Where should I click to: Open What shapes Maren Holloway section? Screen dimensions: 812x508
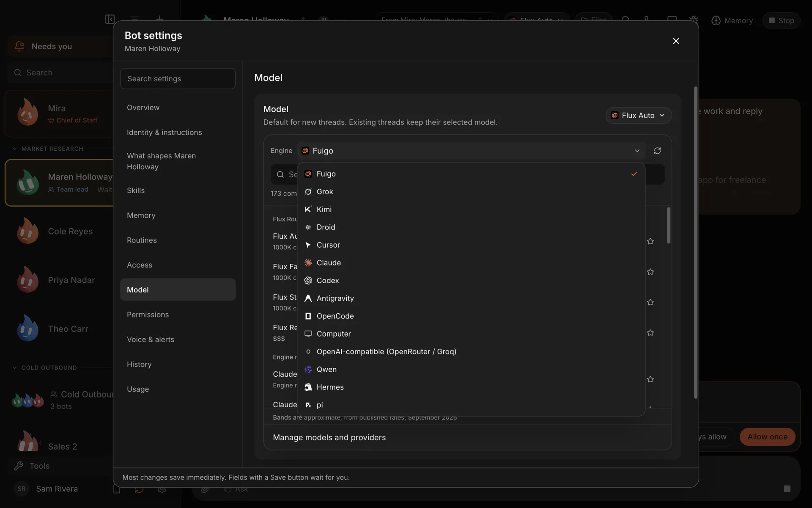tap(178, 161)
